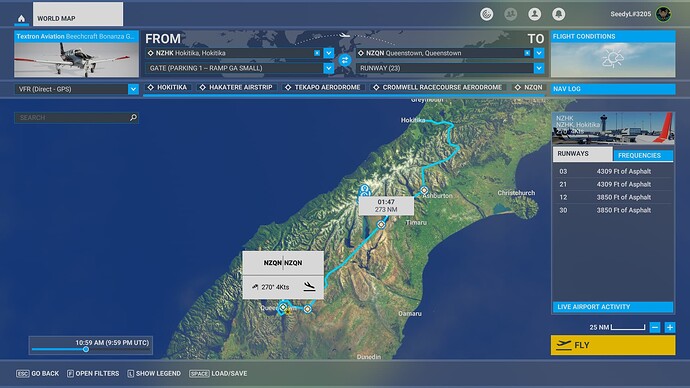Expand the Gate Parking 1 dropdown
The width and height of the screenshot is (690, 388).
click(x=329, y=68)
